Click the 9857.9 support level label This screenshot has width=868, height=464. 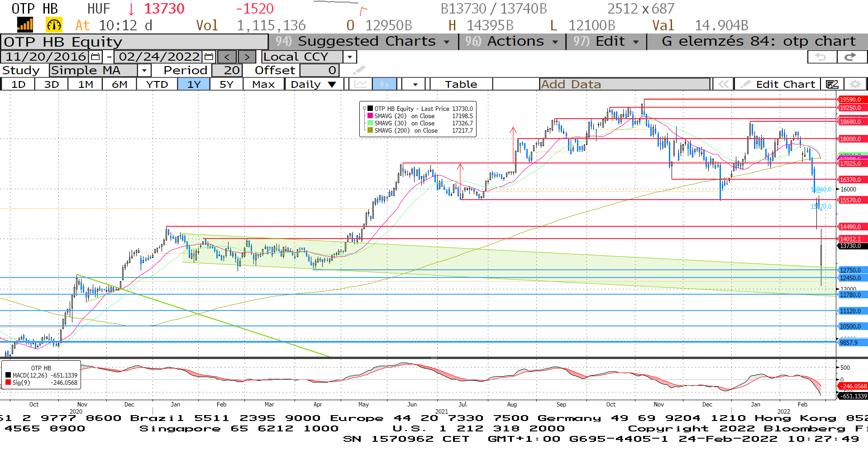852,343
